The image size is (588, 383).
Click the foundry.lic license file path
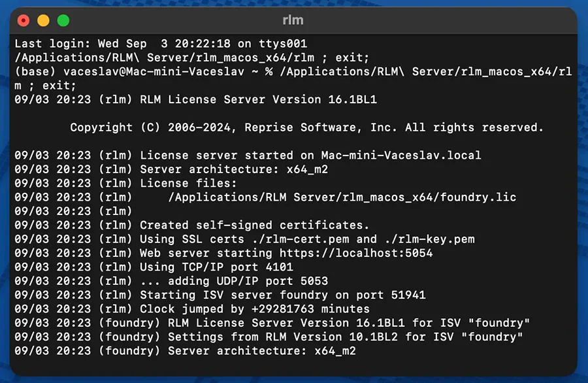point(342,197)
